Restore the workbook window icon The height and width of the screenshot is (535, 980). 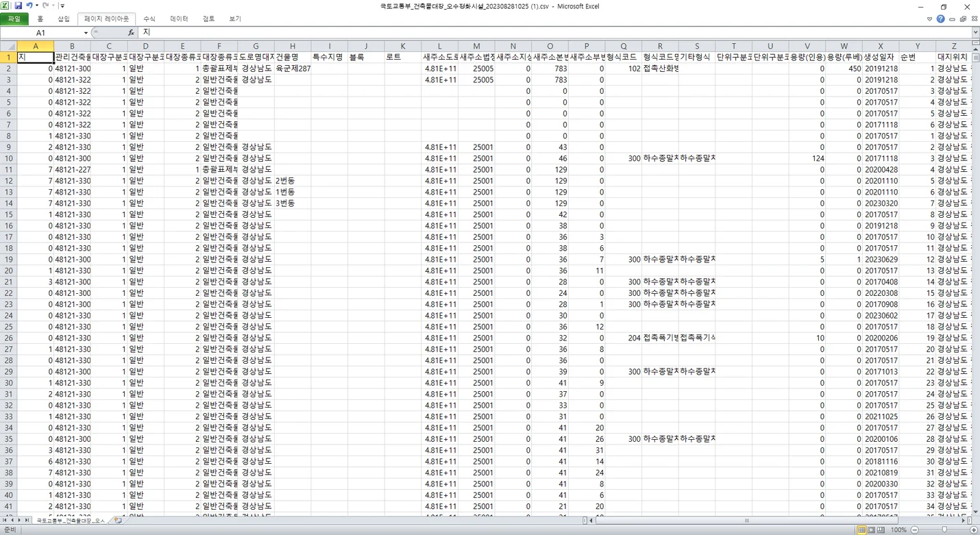963,18
